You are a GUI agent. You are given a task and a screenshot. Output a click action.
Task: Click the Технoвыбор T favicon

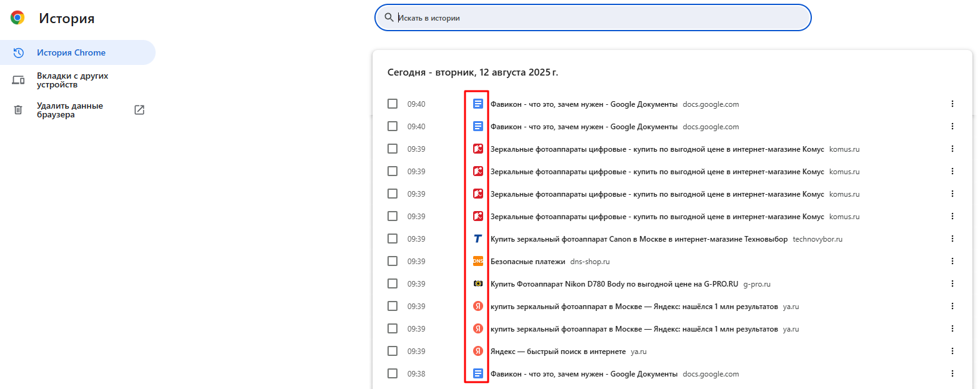tap(478, 239)
